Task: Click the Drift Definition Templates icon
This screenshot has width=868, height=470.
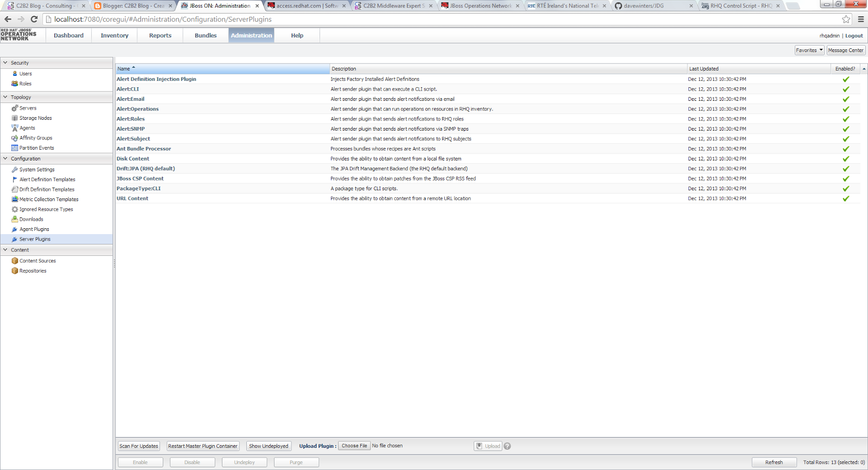Action: (15, 189)
